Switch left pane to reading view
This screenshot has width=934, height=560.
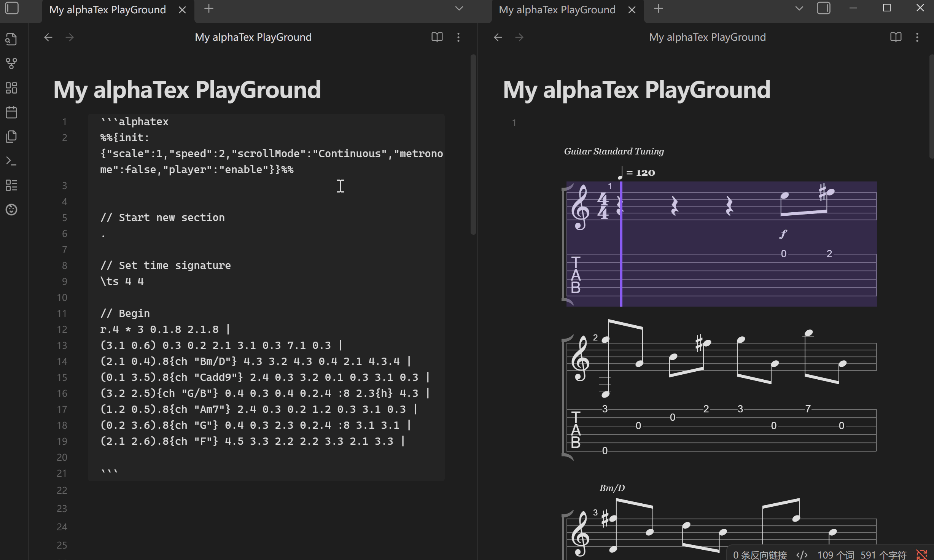(x=437, y=37)
